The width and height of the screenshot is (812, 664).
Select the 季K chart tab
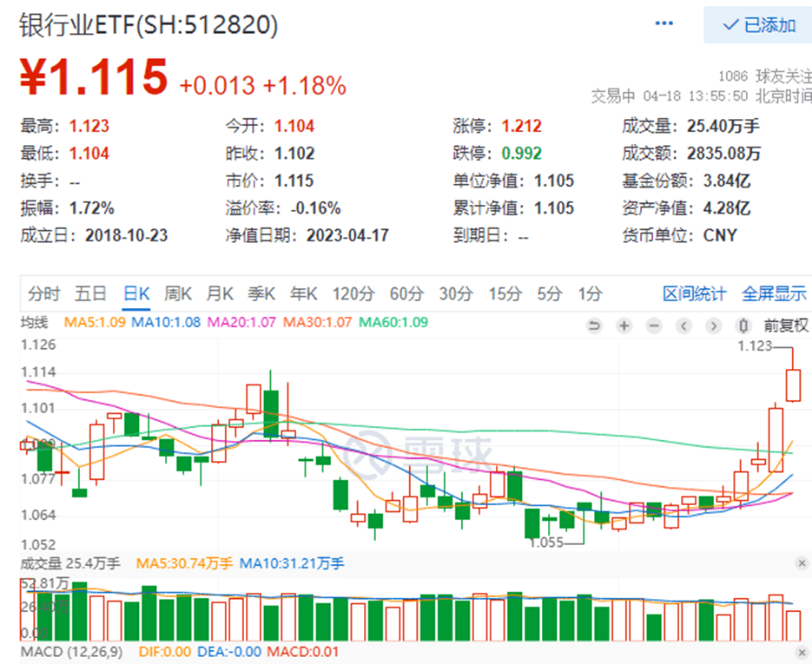tap(261, 294)
